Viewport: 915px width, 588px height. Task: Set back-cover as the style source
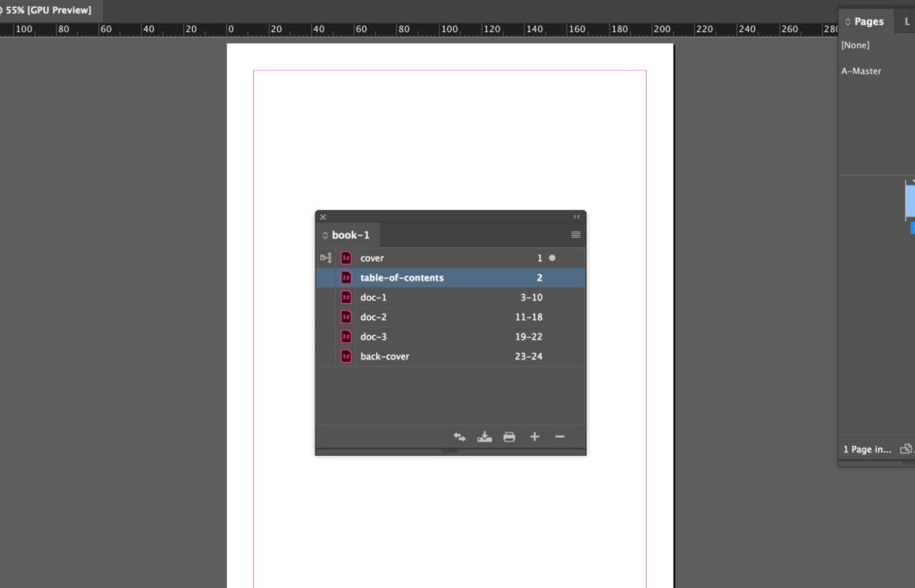[x=325, y=356]
